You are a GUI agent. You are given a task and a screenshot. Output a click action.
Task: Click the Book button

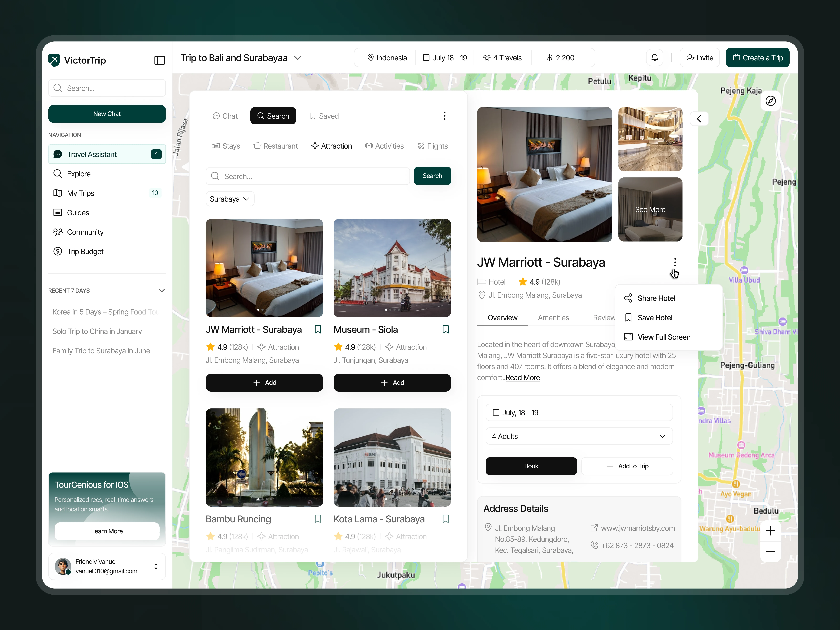coord(531,466)
